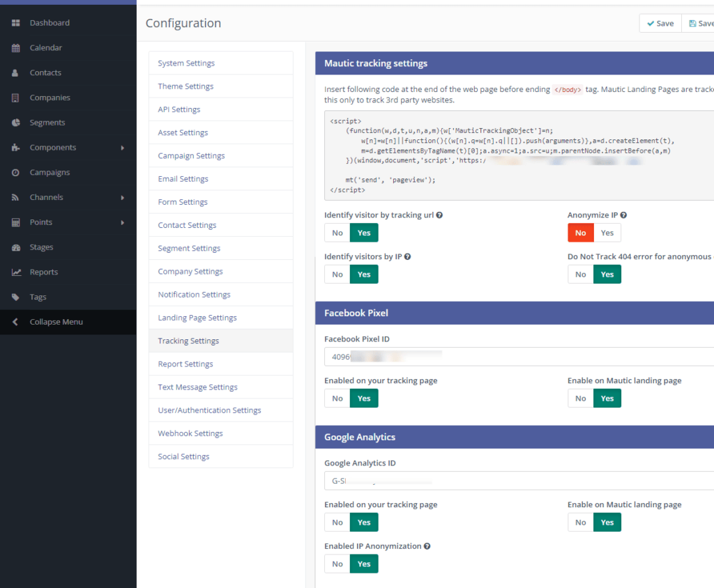Screen dimensions: 714x588
Task: Open System Settings tab
Action: pyautogui.click(x=221, y=63)
